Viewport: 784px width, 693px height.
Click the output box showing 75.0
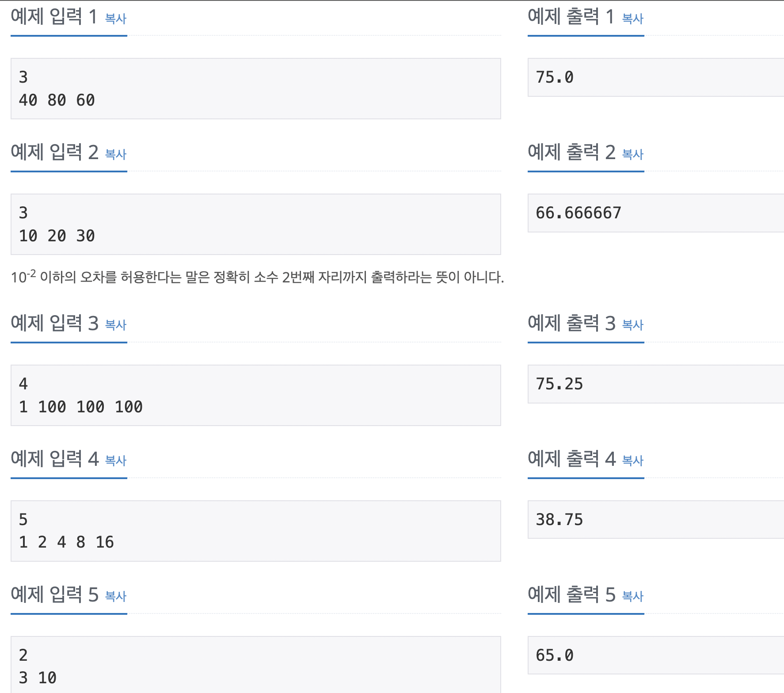[x=656, y=77]
